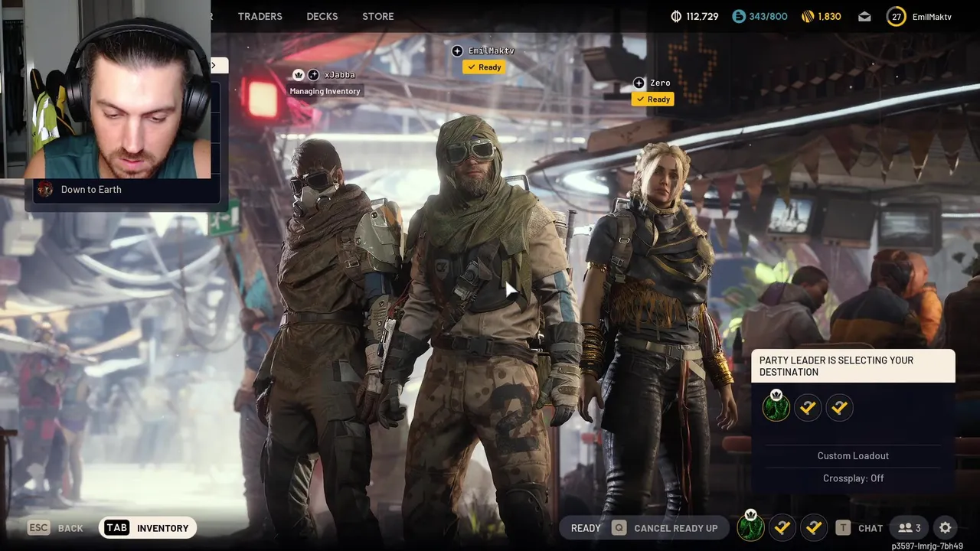Click the Party Leader Is Selecting Your Destination header
This screenshot has height=551, width=980.
click(x=853, y=366)
